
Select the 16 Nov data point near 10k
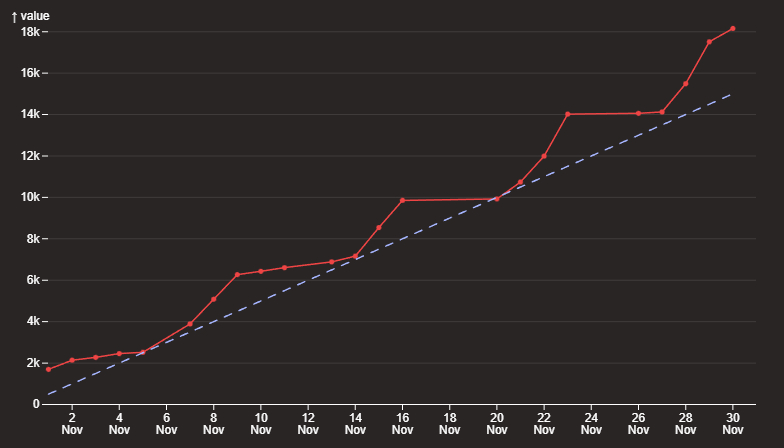[x=402, y=200]
